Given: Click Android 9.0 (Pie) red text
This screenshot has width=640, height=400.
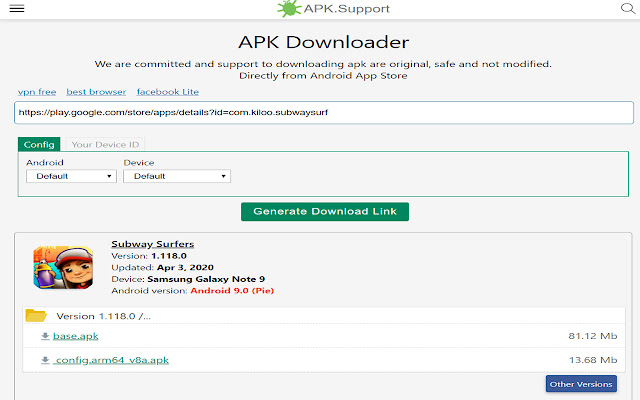Looking at the screenshot, I should (x=232, y=291).
